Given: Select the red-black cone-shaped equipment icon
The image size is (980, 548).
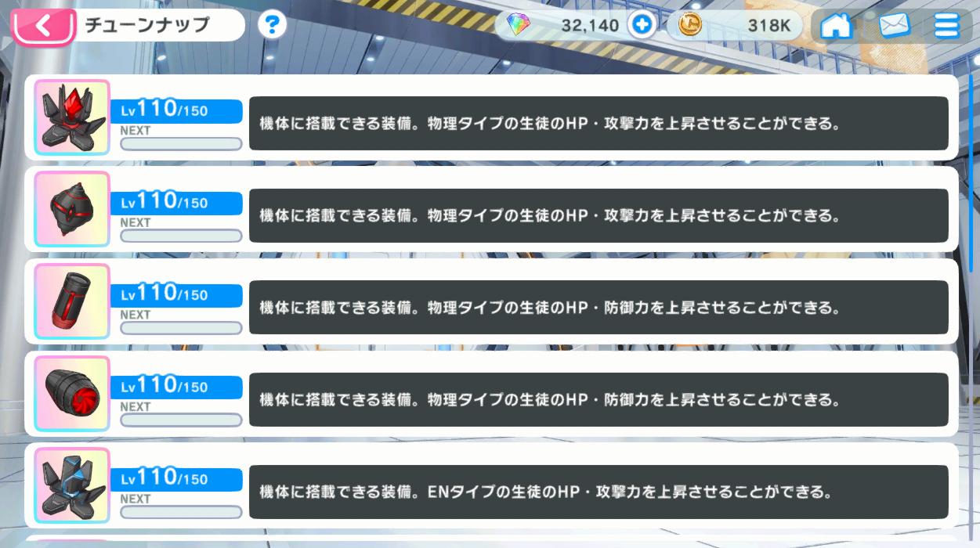Looking at the screenshot, I should pos(71,209).
